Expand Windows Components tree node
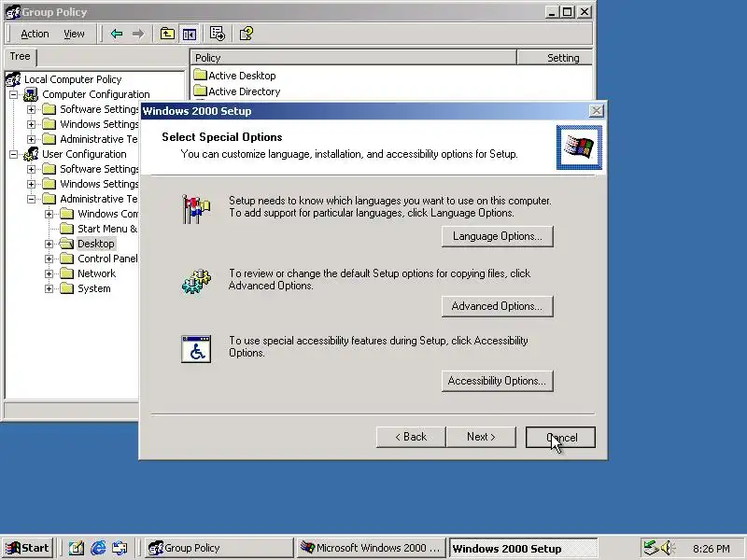The image size is (747, 560). (x=49, y=215)
